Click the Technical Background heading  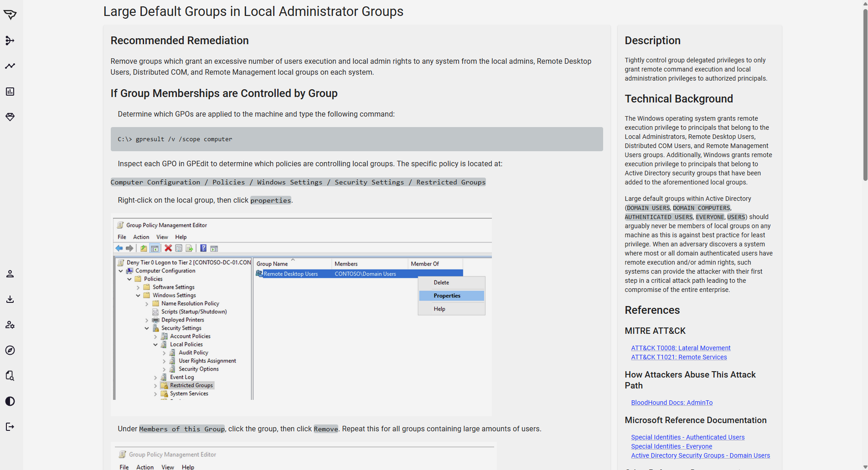click(x=679, y=99)
